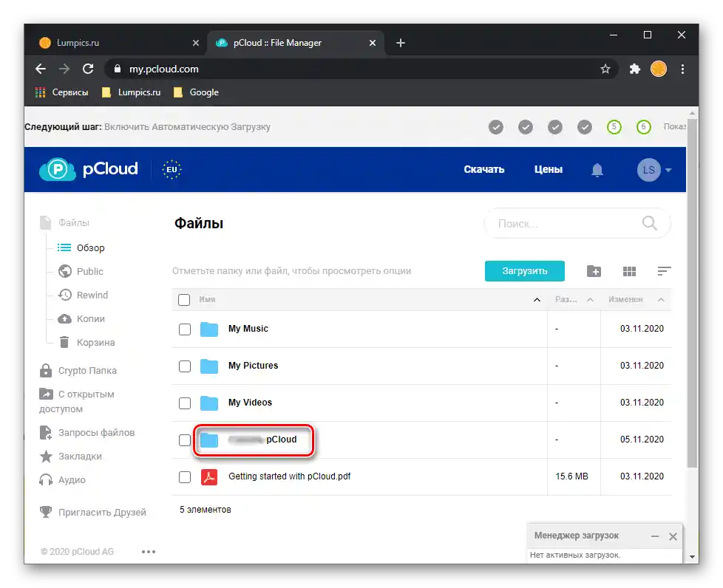Open the My Pictures folder icon
The width and height of the screenshot is (723, 588).
[209, 366]
